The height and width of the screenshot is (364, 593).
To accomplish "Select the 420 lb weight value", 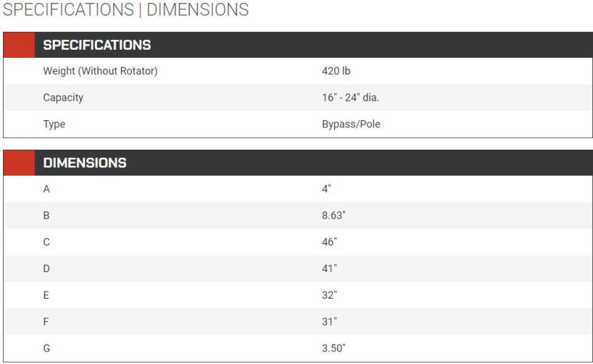I will tap(337, 71).
